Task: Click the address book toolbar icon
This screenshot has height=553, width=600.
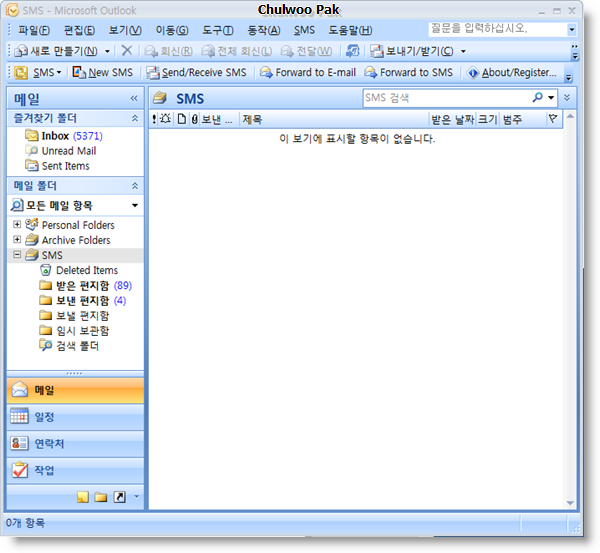Action: tap(352, 51)
